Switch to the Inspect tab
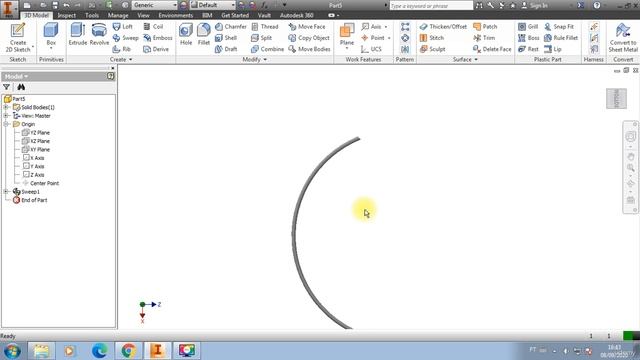Image resolution: width=640 pixels, height=360 pixels. pos(67,16)
